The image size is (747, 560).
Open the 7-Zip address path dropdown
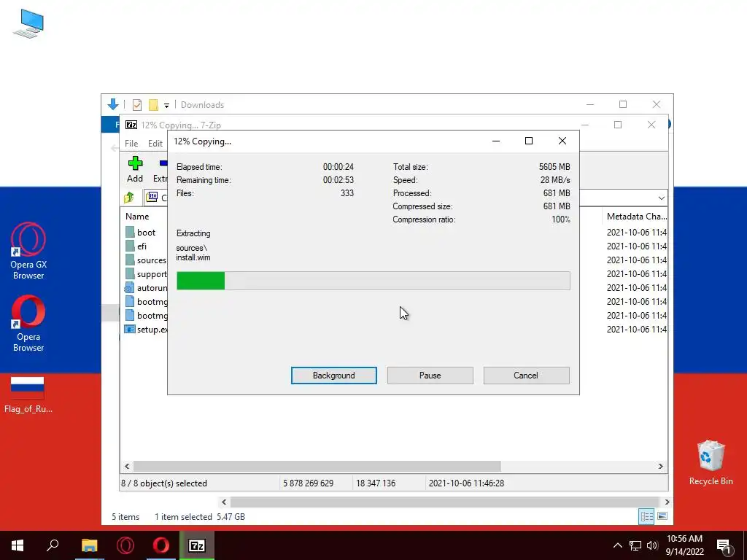[661, 198]
